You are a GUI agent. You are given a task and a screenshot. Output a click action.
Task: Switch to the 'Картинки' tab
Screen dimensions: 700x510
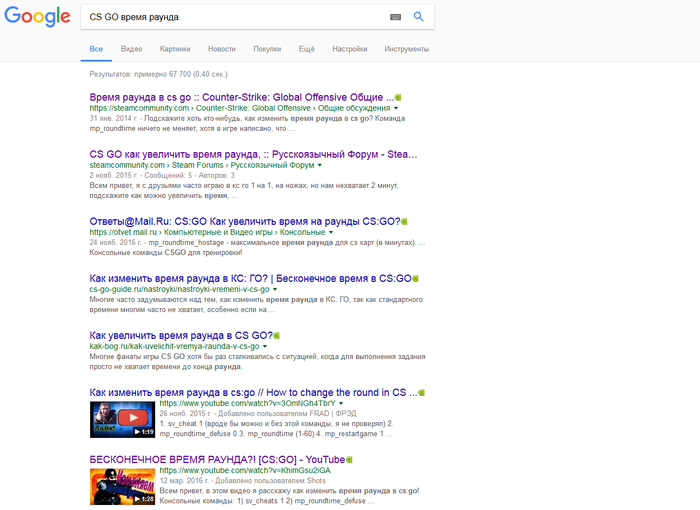point(175,49)
